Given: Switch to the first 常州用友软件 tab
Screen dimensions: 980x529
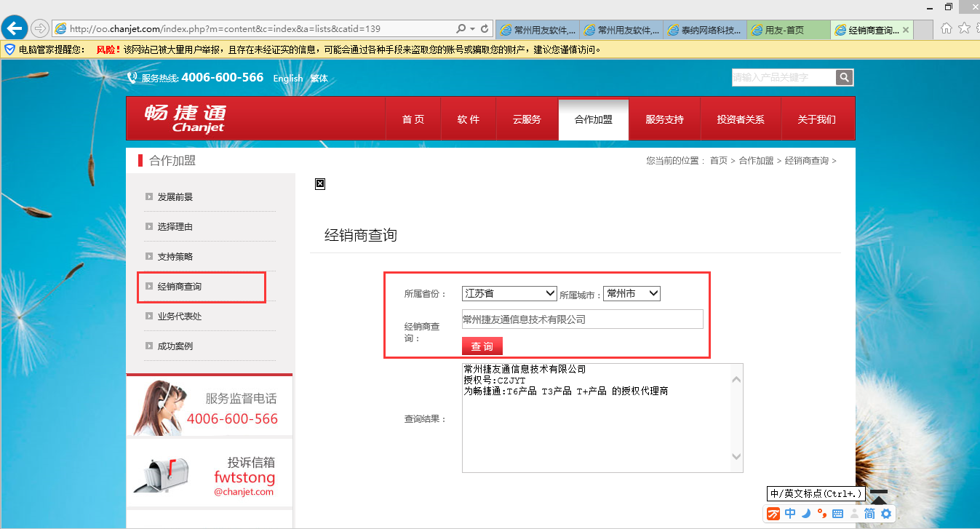Looking at the screenshot, I should click(538, 30).
